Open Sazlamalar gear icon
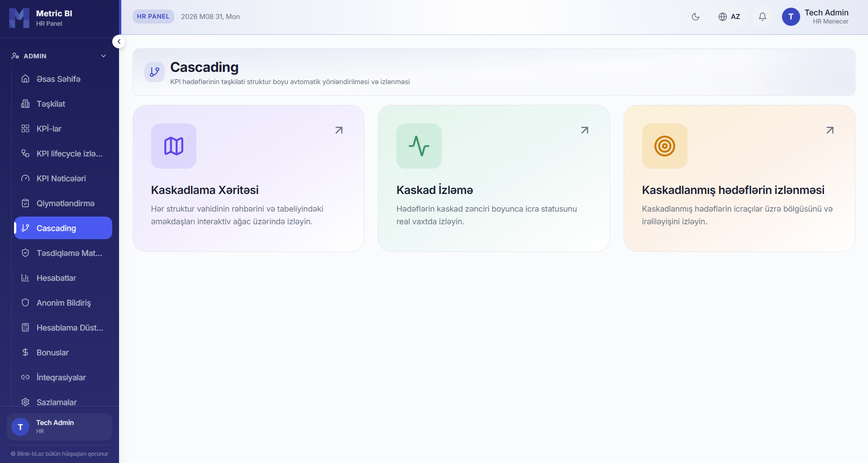Viewport: 868px width, 463px height. [25, 402]
